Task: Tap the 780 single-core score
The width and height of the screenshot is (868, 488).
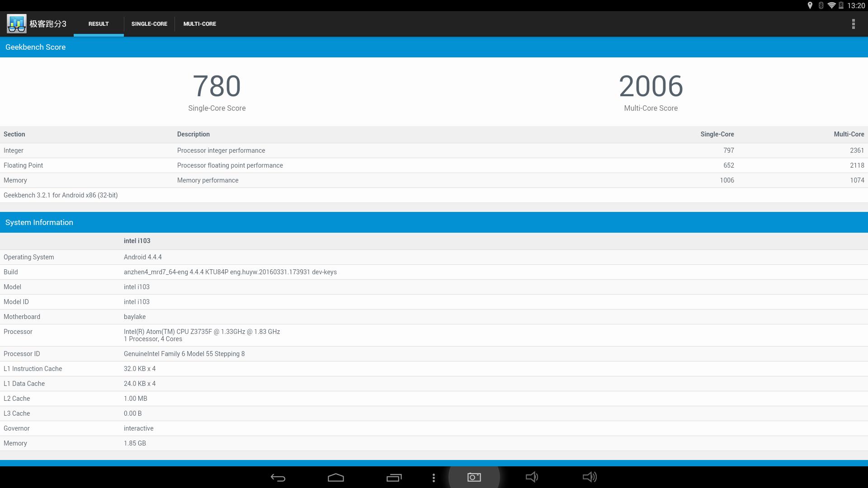Action: tap(217, 86)
